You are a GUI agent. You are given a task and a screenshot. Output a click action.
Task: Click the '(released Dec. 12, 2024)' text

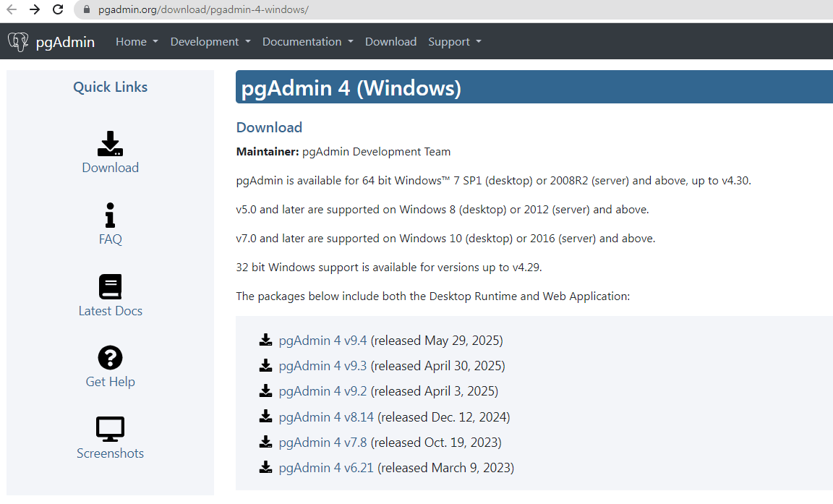pyautogui.click(x=443, y=417)
